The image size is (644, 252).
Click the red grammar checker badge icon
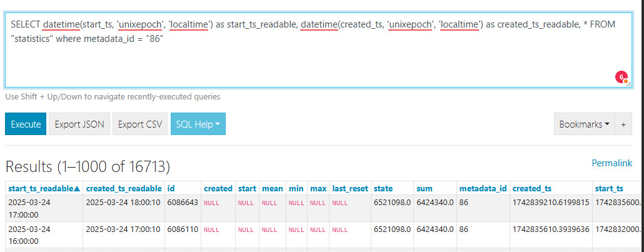621,77
